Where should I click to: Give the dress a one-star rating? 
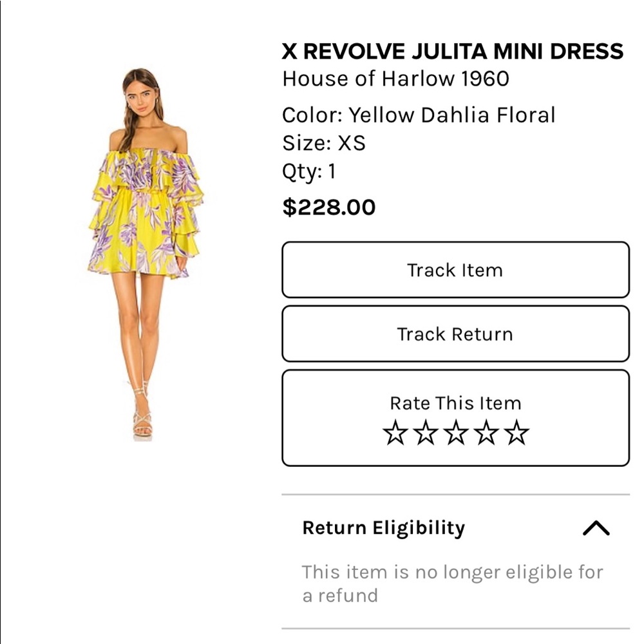(395, 433)
